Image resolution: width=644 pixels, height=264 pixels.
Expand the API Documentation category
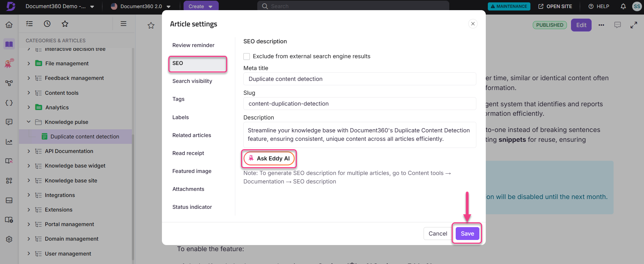[x=29, y=151]
